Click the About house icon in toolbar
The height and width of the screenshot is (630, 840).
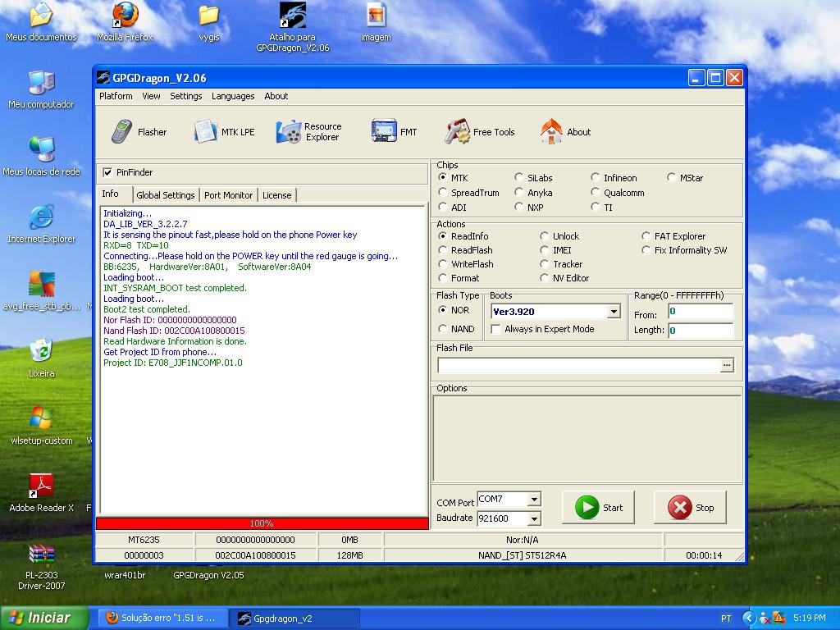(x=551, y=132)
